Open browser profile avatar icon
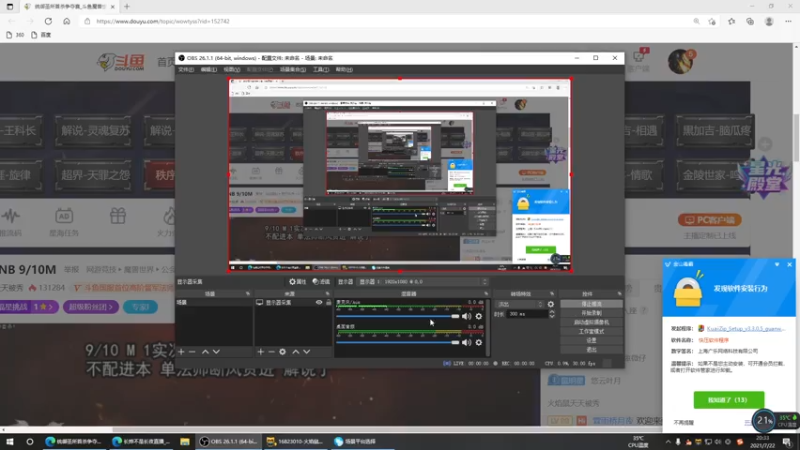This screenshot has width=800, height=450. (x=769, y=21)
